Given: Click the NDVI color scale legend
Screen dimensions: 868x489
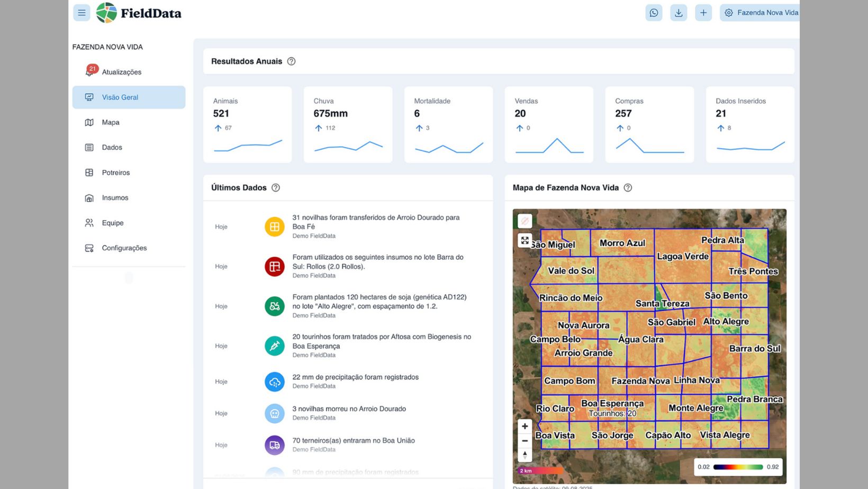Looking at the screenshot, I should [x=738, y=467].
